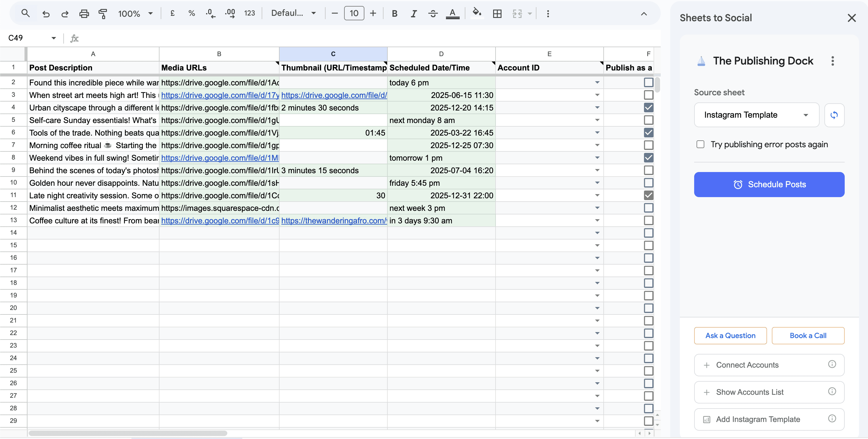The image size is (868, 439).
Task: Apply currency format with the £ icon
Action: tap(173, 13)
